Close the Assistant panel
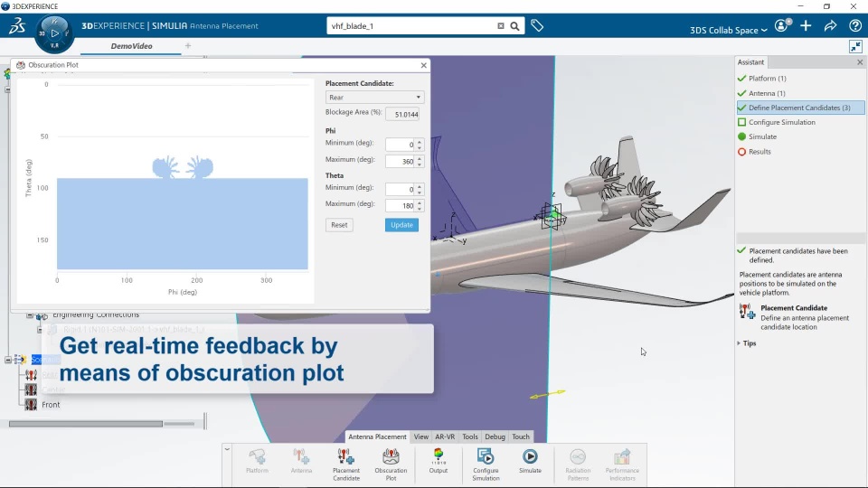Viewport: 868px width, 488px height. coord(860,62)
